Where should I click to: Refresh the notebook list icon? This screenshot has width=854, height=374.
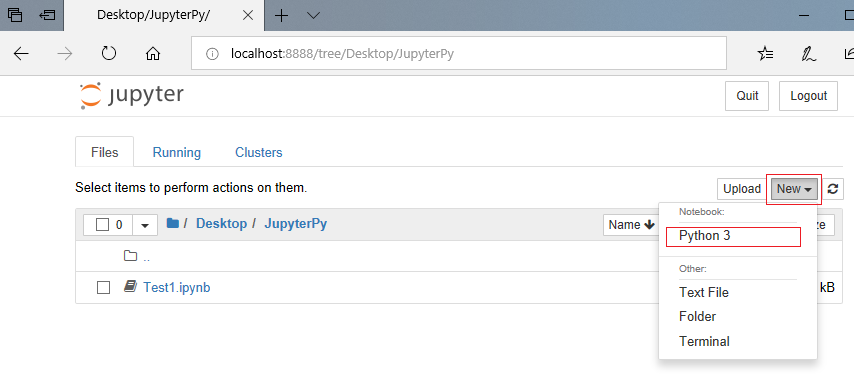tap(832, 189)
